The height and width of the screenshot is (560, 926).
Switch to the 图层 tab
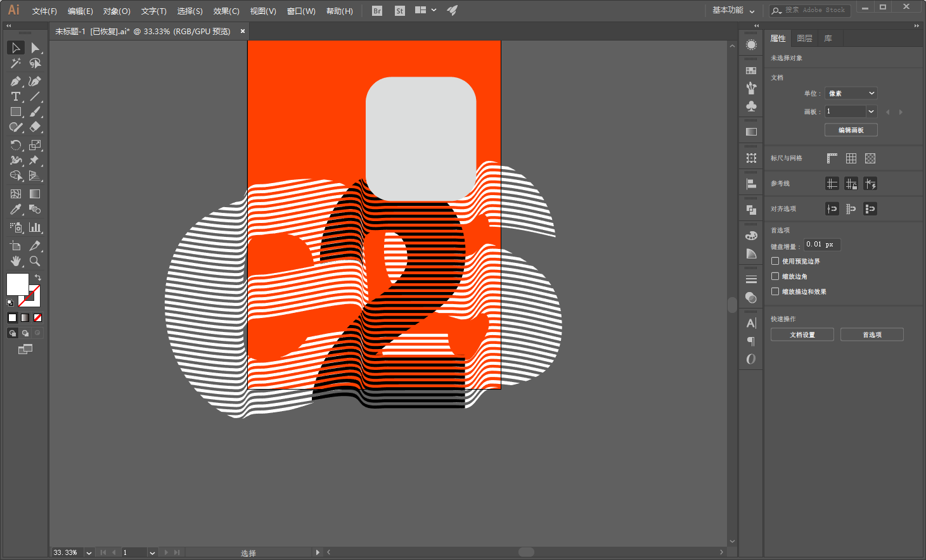coord(804,39)
